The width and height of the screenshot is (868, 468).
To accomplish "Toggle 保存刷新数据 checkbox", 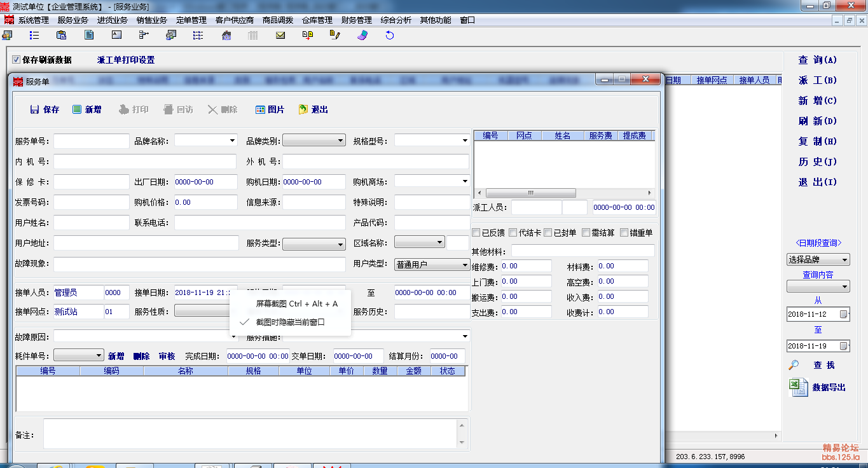I will 17,60.
